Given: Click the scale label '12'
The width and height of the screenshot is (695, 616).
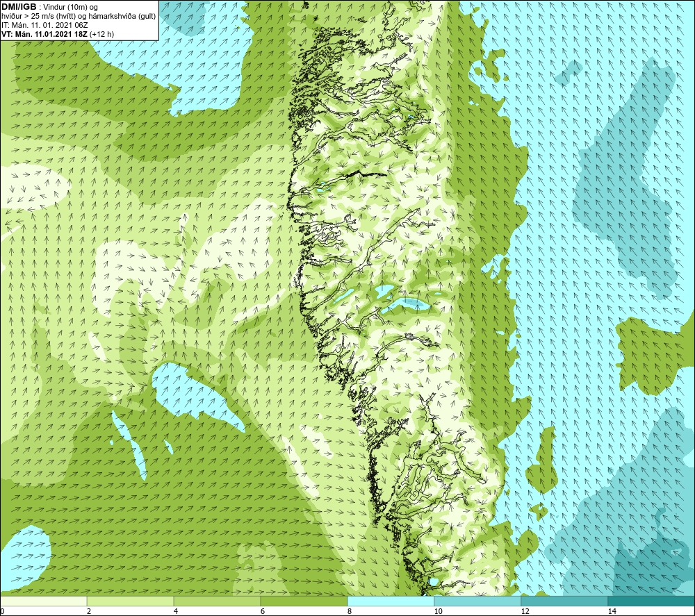Looking at the screenshot, I should click(525, 611).
